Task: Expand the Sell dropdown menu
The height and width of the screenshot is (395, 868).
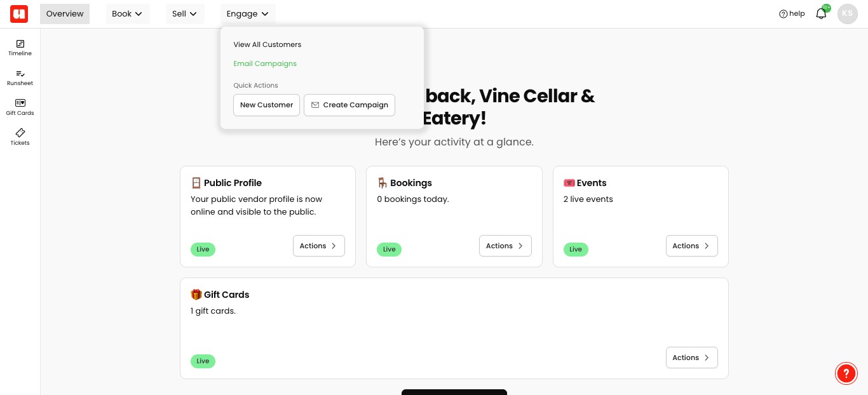Action: (x=184, y=14)
